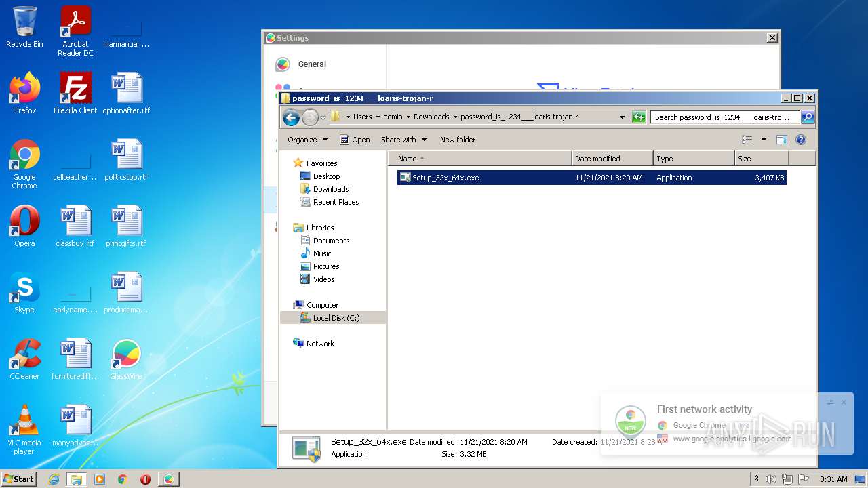Sort files by the Name column
The image size is (868, 488).
(480, 159)
